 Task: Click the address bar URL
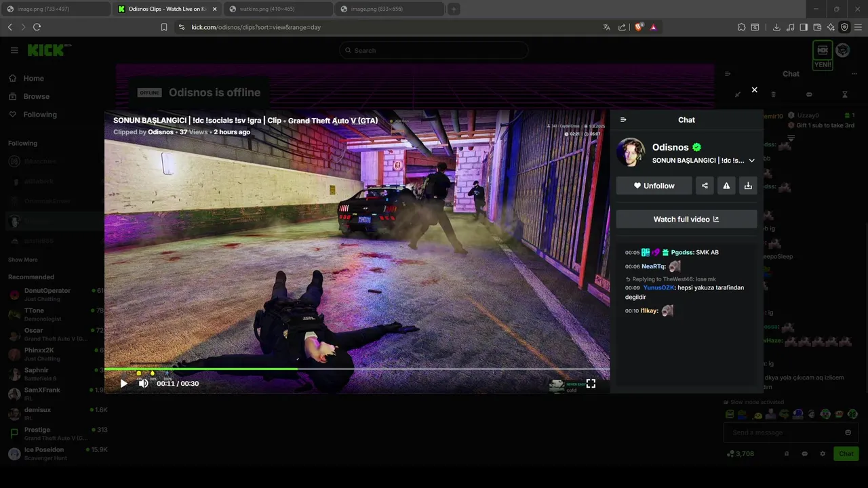[256, 27]
